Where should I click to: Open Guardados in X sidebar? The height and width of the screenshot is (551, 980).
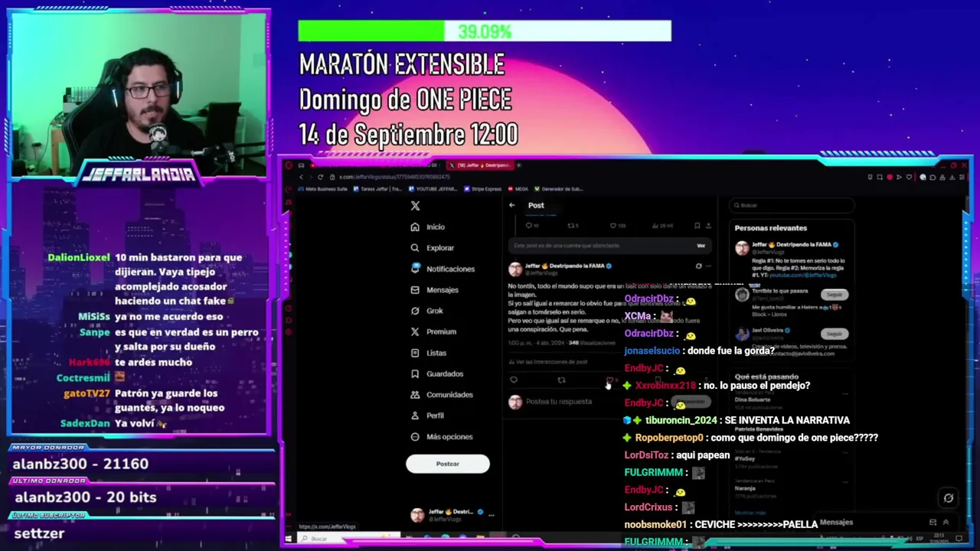(436, 373)
